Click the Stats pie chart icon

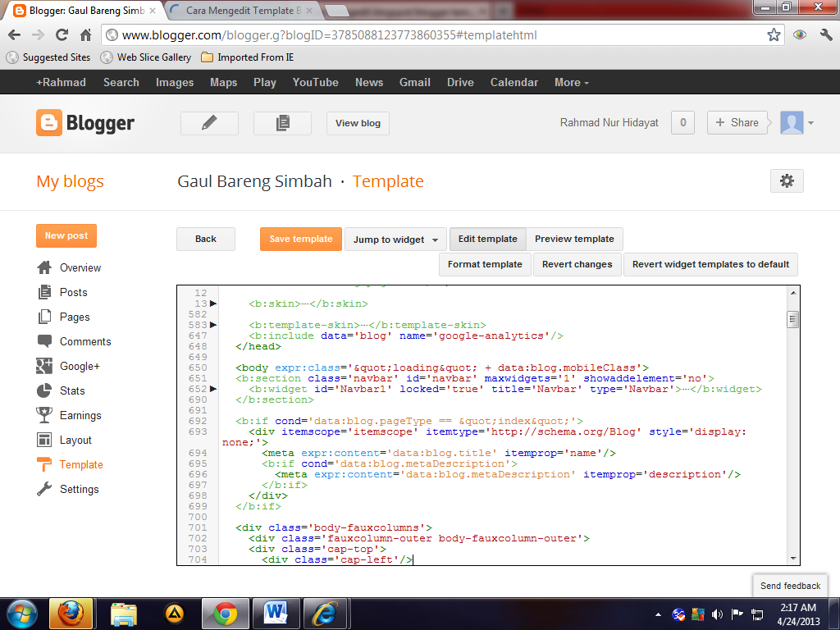44,390
